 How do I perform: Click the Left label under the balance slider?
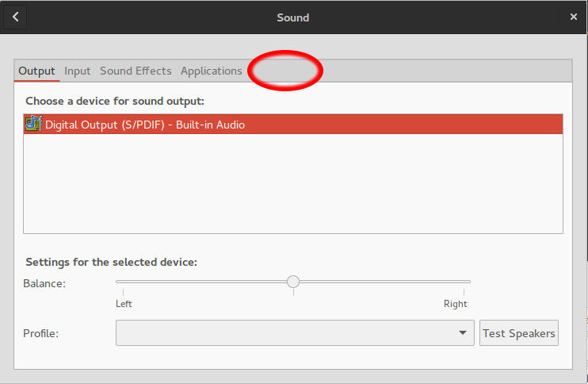pyautogui.click(x=124, y=304)
